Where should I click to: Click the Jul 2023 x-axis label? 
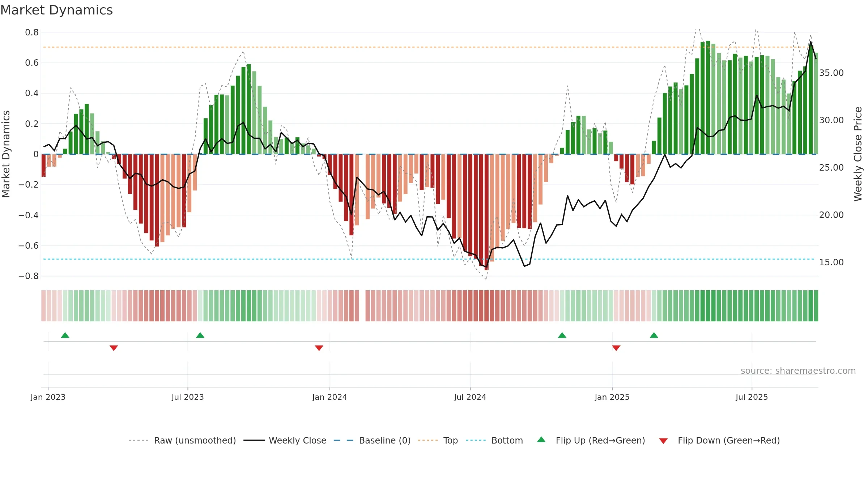coord(188,397)
